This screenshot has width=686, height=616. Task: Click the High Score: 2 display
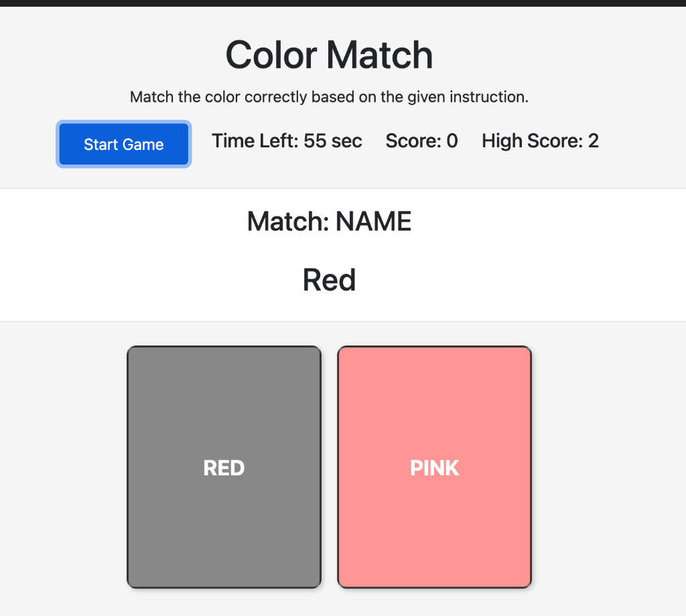[x=540, y=141]
